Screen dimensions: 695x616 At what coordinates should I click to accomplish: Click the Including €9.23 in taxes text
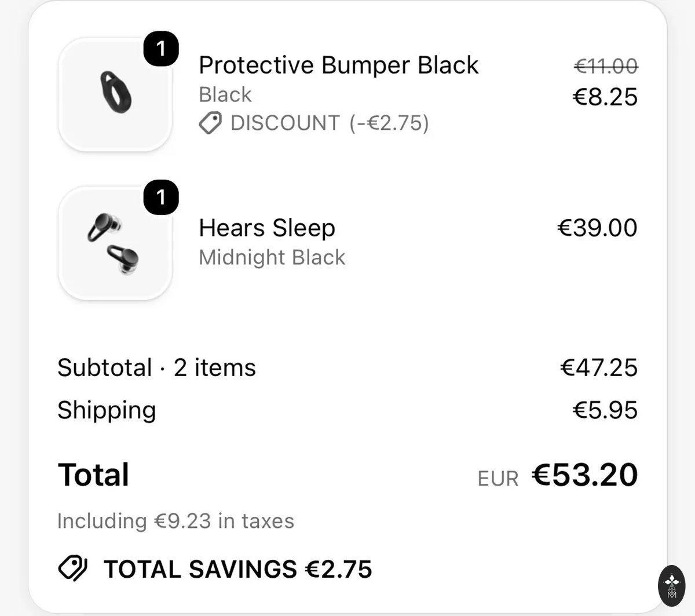coord(175,521)
